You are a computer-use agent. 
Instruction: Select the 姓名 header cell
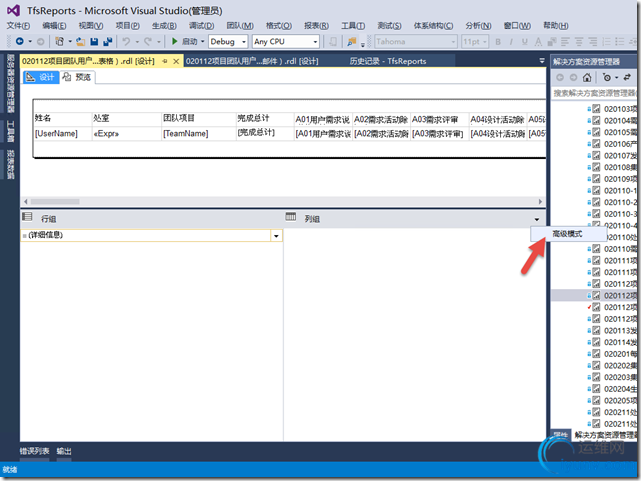(63, 119)
